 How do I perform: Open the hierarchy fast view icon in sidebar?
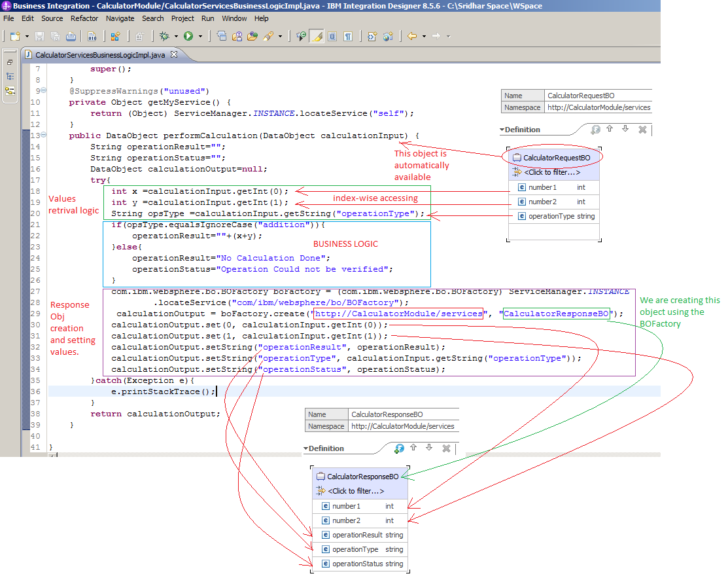(x=10, y=90)
